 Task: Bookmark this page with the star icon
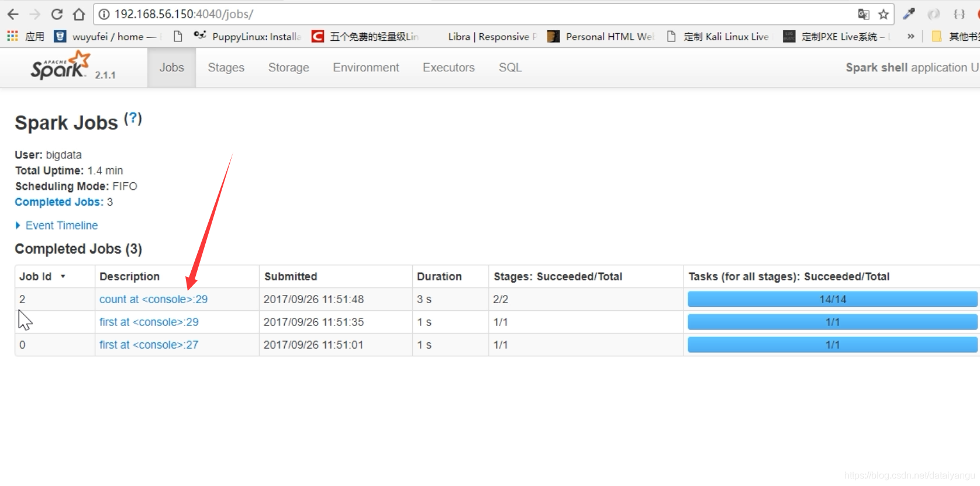[x=883, y=14]
